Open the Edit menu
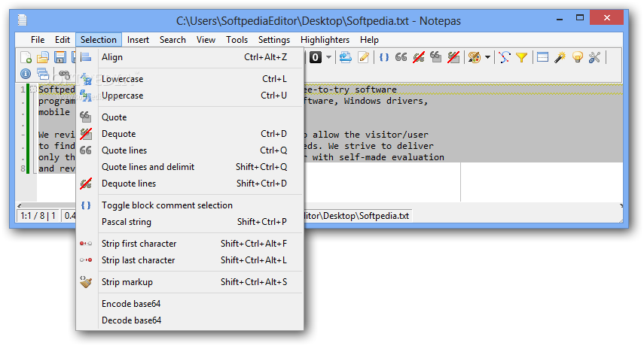 tap(63, 40)
